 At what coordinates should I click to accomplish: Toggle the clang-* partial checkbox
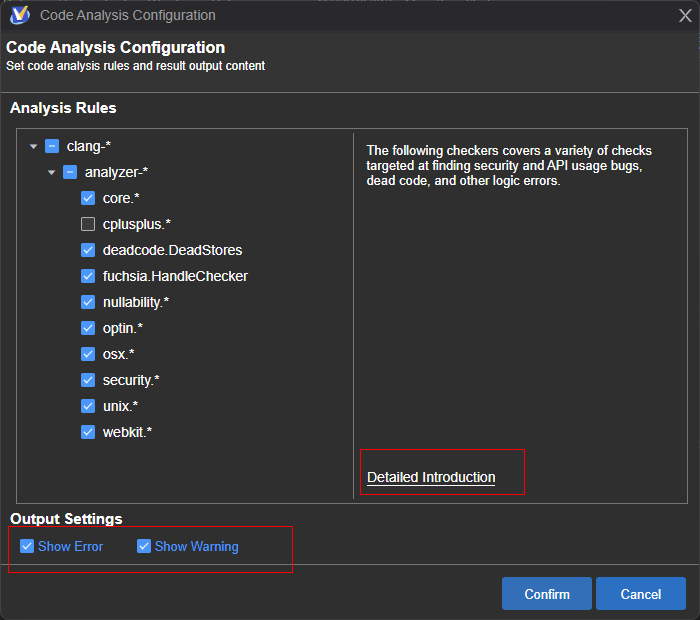click(52, 146)
